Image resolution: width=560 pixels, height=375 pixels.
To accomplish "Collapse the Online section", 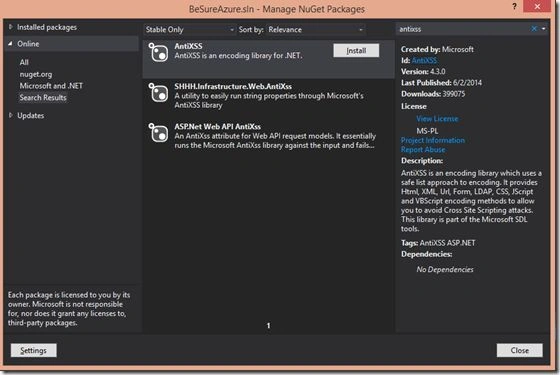I will pos(10,44).
